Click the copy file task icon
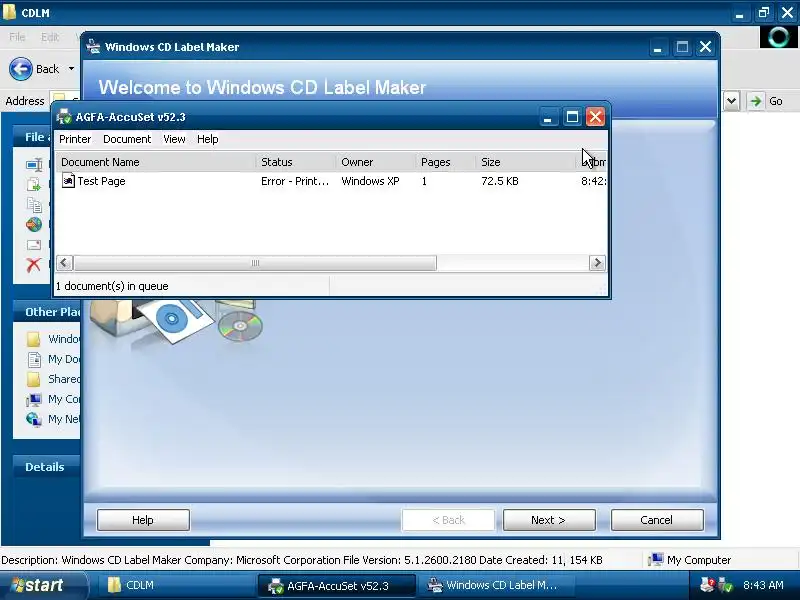Screen dimensions: 800x600 (34, 205)
